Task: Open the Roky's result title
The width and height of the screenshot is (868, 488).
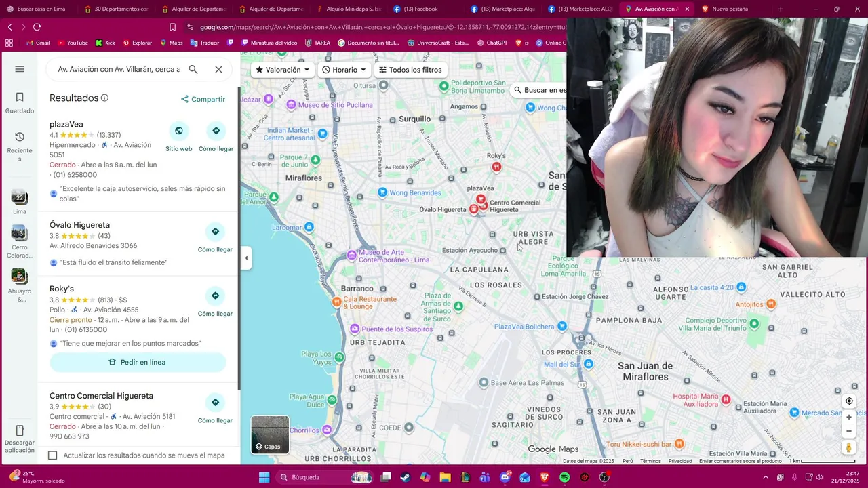Action: point(62,289)
